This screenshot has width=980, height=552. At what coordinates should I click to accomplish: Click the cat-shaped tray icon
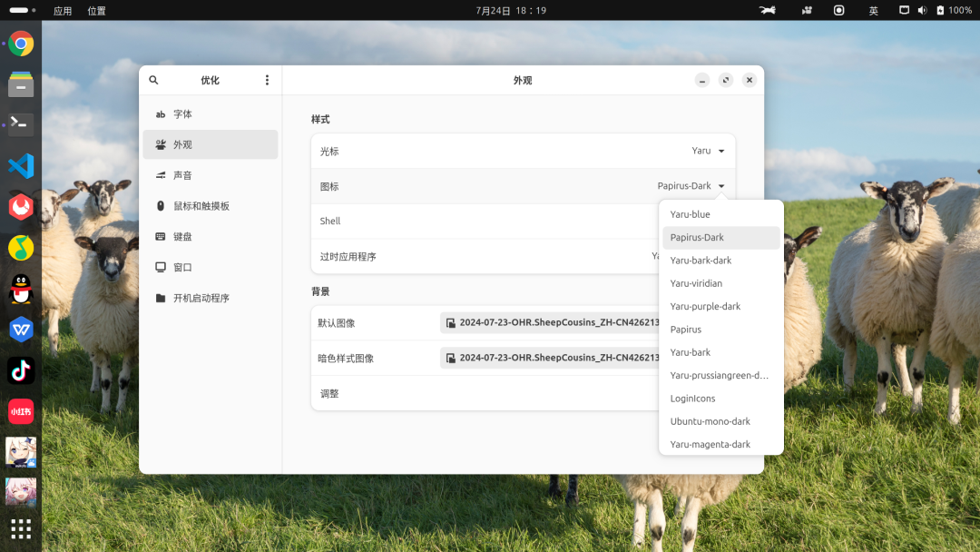point(768,10)
